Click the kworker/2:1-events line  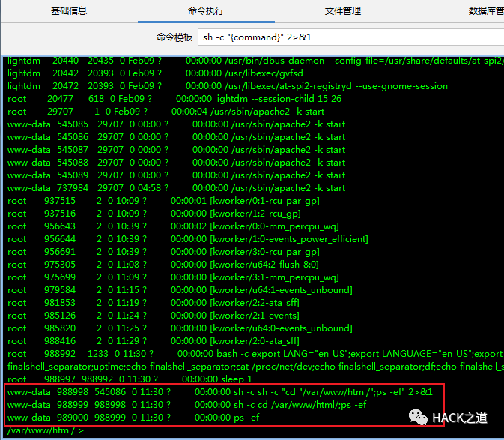point(154,316)
